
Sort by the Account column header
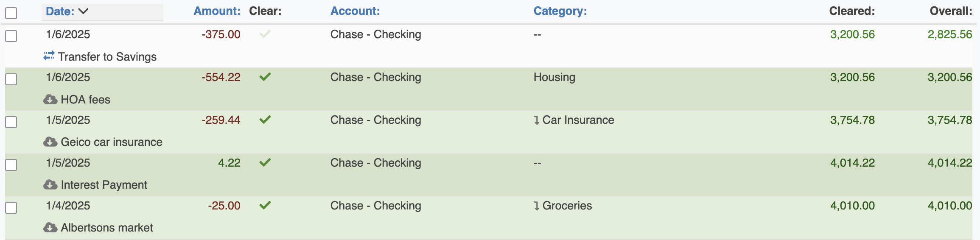pyautogui.click(x=355, y=11)
